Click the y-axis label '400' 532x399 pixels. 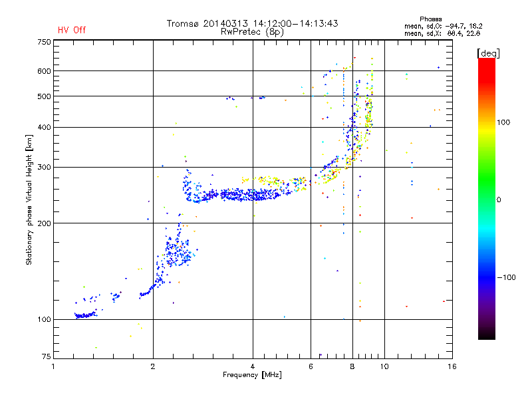tap(44, 127)
